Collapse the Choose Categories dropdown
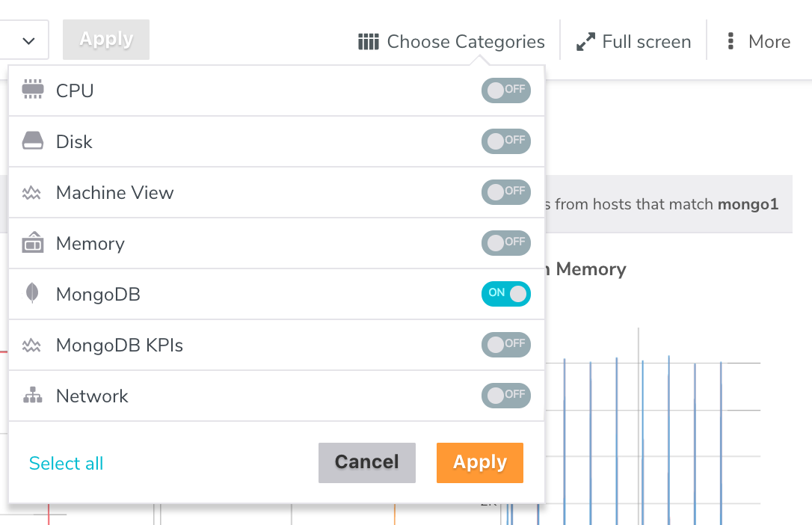Viewport: 812px width, 525px height. pos(452,42)
